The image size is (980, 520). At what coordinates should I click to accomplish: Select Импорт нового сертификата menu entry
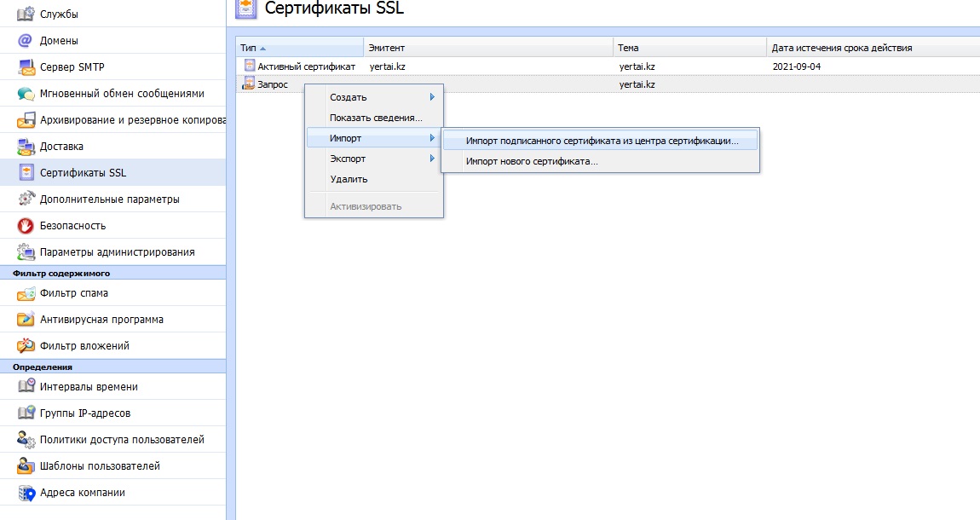click(x=532, y=161)
